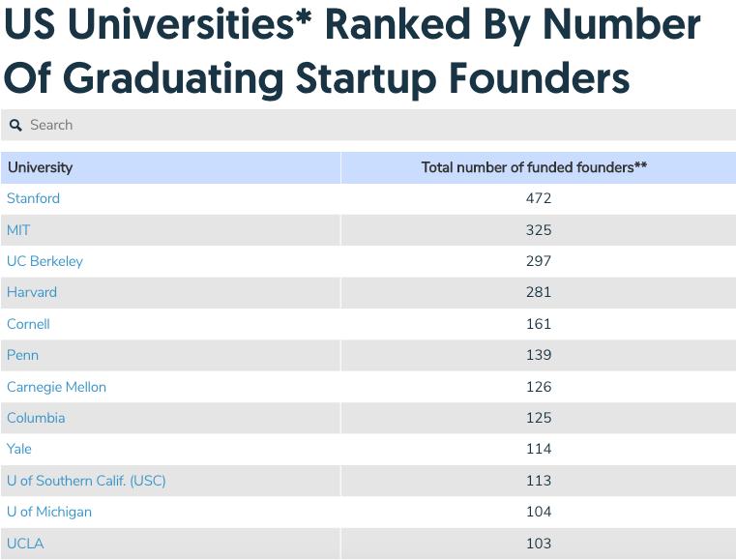Open the Penn link
This screenshot has width=736, height=560.
(22, 355)
